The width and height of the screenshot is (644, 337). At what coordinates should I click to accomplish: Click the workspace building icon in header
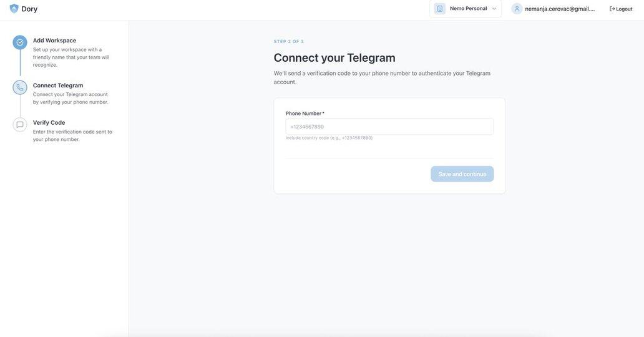[440, 9]
